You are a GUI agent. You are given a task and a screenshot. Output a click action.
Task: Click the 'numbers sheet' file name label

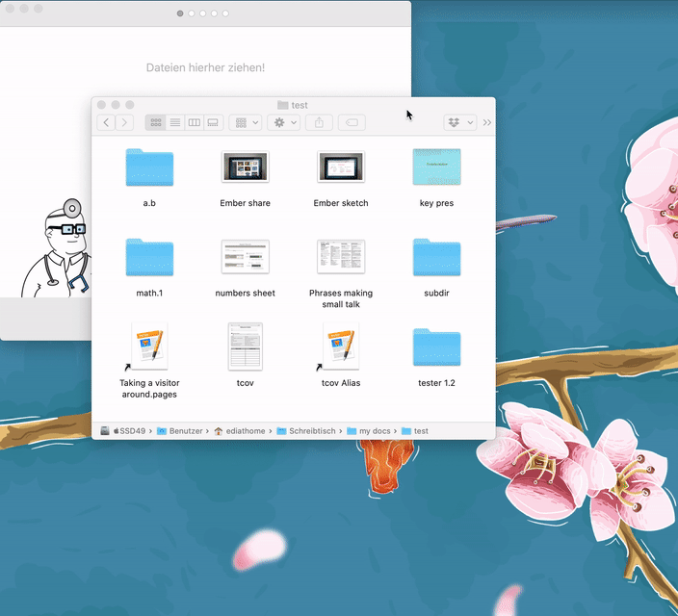pos(246,294)
